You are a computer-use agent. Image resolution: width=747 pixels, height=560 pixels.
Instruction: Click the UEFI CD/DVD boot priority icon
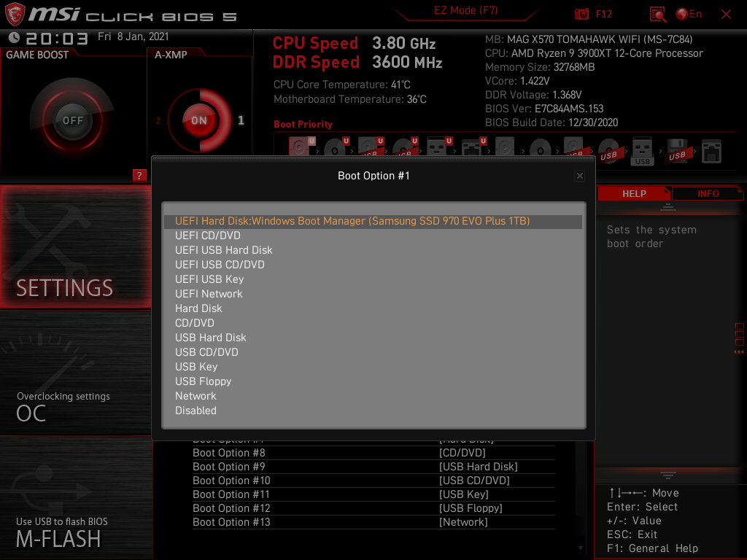tap(336, 147)
